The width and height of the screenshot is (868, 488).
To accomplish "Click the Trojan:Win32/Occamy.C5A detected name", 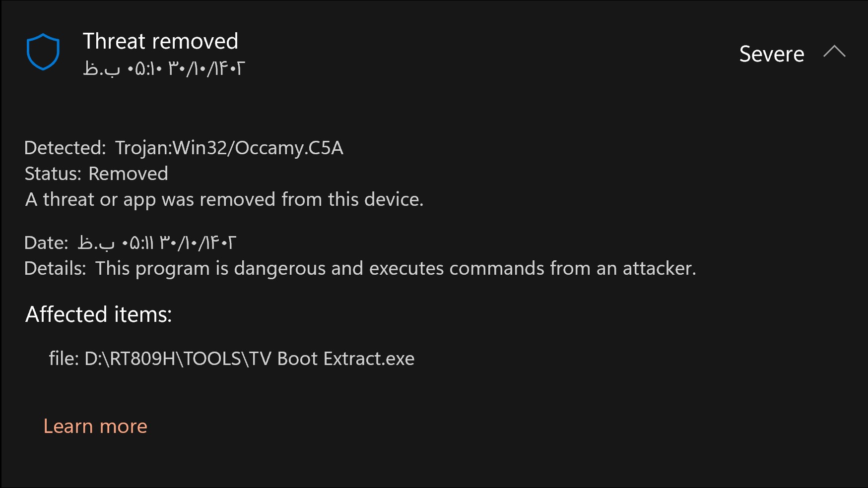I will click(229, 148).
